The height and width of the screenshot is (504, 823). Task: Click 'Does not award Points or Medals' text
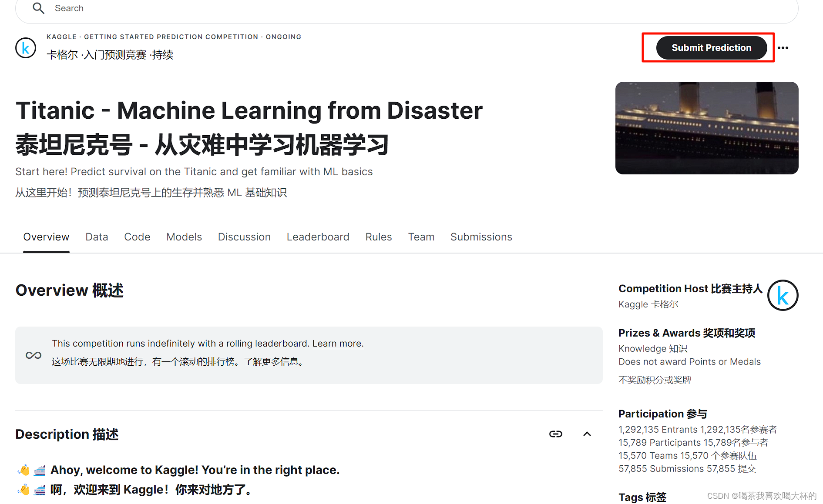point(689,362)
